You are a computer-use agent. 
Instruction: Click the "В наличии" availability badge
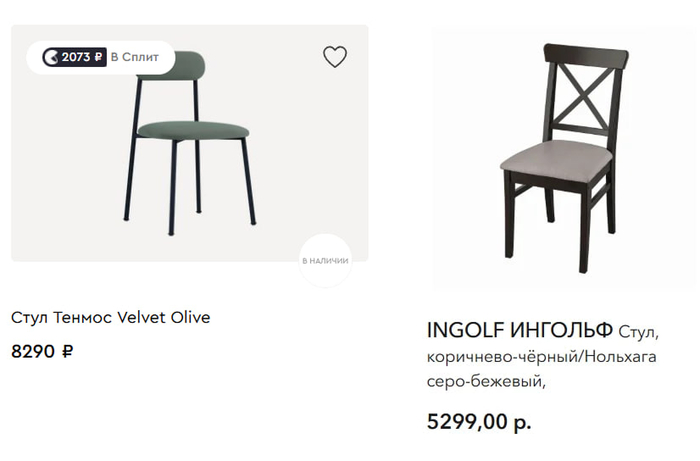pos(325,260)
